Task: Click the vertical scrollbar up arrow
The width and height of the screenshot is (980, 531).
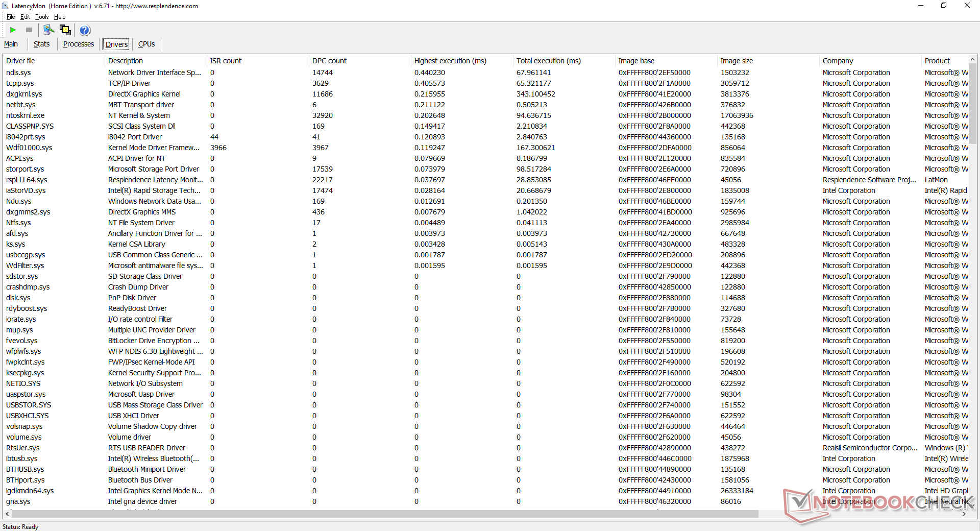Action: point(972,59)
